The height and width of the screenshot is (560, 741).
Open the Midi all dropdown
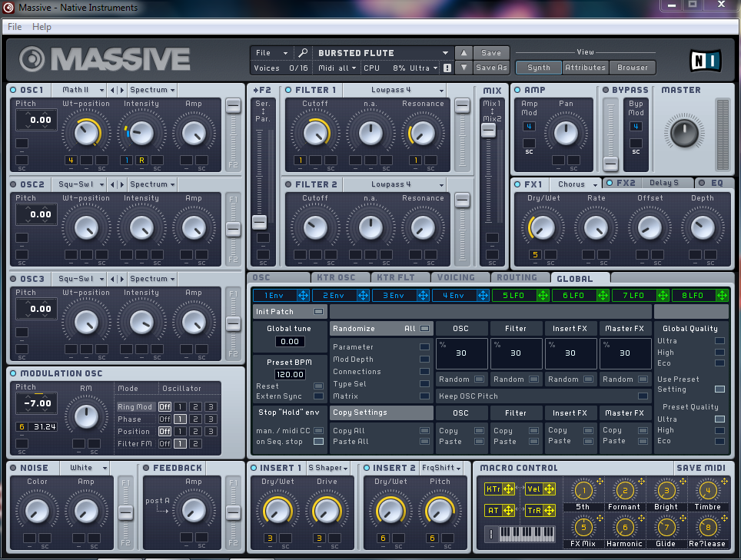pyautogui.click(x=337, y=68)
